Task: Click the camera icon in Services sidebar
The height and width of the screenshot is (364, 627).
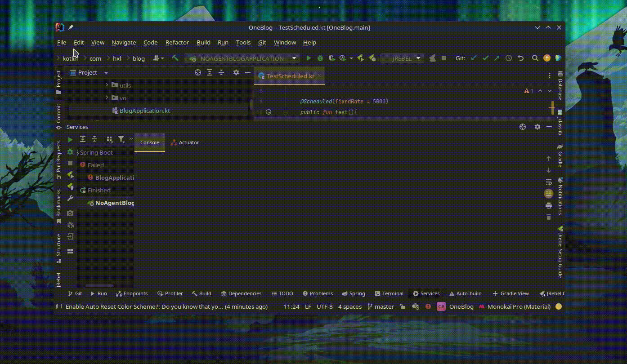Action: 70,213
